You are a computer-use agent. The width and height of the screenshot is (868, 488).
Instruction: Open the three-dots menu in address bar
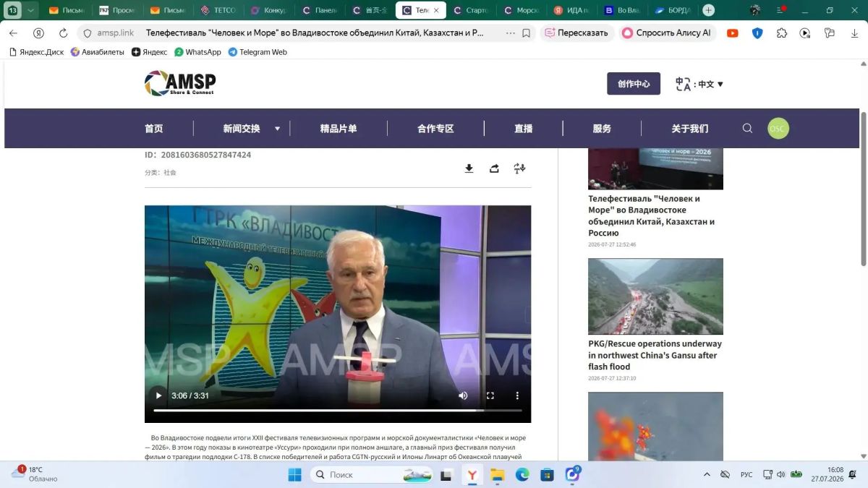pos(511,33)
